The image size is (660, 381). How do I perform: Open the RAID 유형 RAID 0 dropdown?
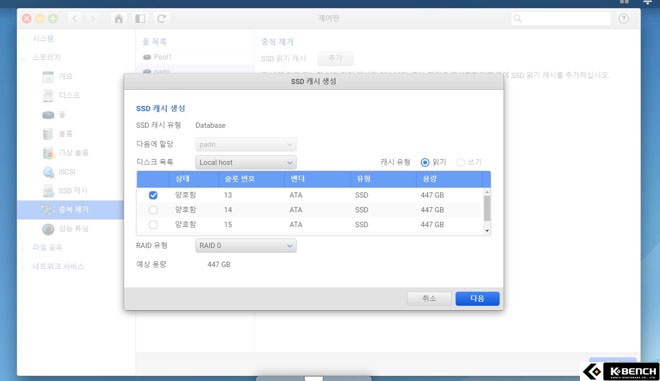coord(246,245)
